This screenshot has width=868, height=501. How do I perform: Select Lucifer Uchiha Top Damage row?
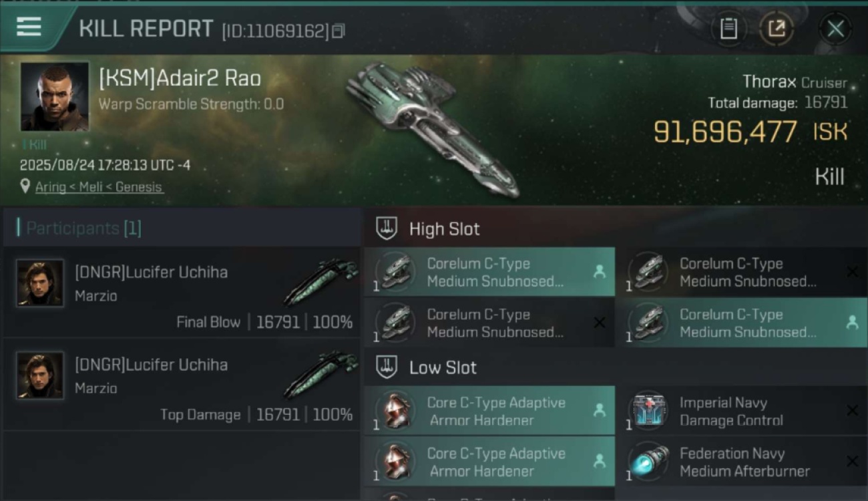182,386
